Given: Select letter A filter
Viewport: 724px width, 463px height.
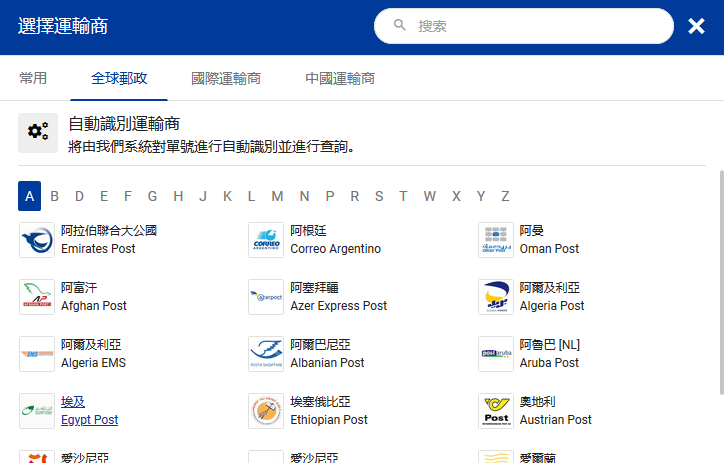Looking at the screenshot, I should [30, 196].
